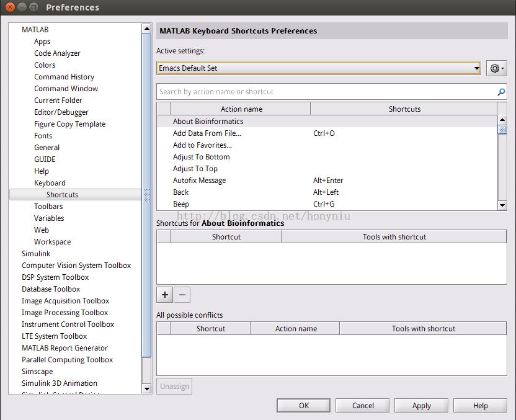Screen dimensions: 516x420
Task: Click the magnifier search icon
Action: (x=501, y=92)
